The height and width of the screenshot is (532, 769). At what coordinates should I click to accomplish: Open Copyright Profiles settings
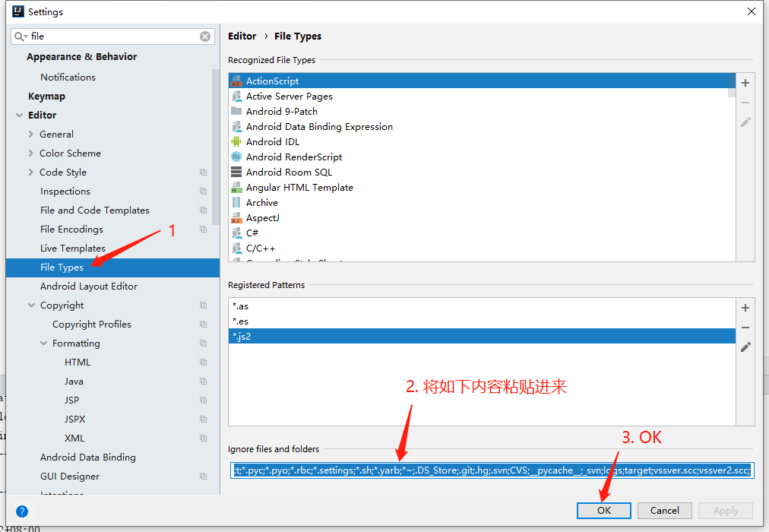(x=92, y=325)
